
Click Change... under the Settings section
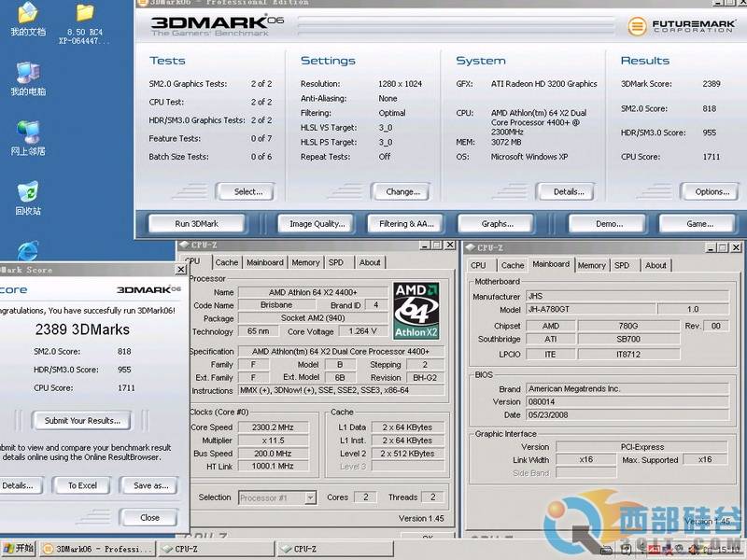[x=402, y=192]
